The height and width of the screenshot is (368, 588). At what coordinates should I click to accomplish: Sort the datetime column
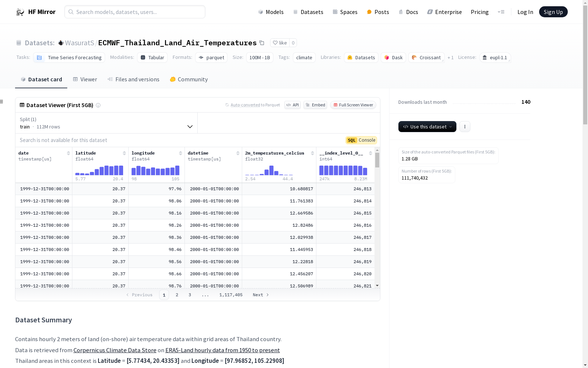click(238, 153)
